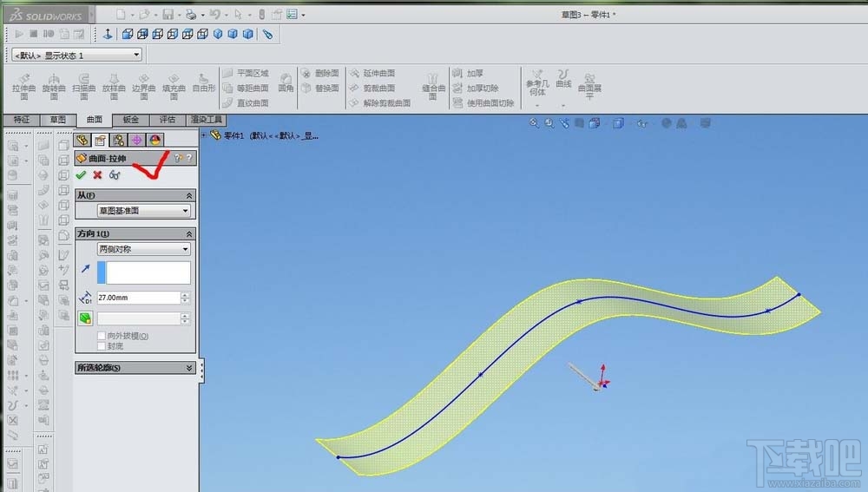Click the 删除面 Delete Face button

click(x=320, y=73)
